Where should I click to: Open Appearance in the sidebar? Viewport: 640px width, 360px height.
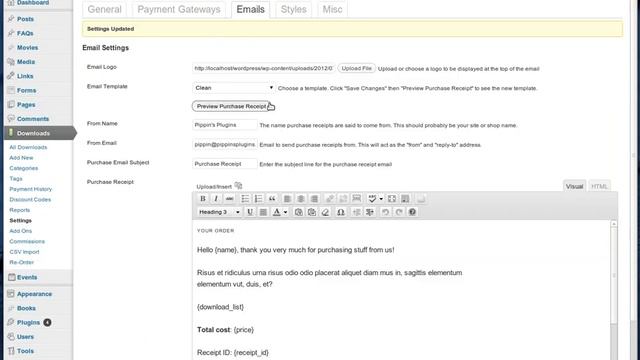point(34,294)
